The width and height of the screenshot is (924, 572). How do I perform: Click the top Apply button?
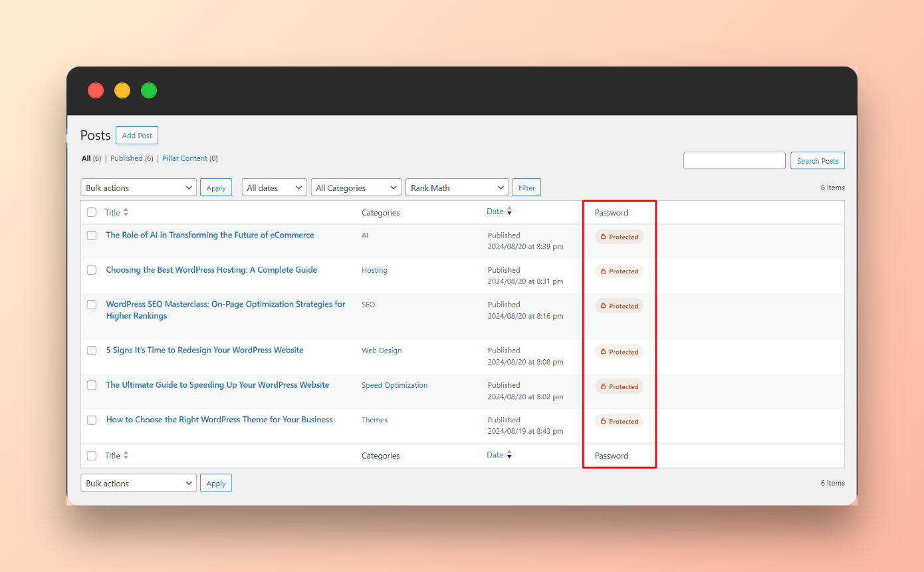pyautogui.click(x=216, y=188)
